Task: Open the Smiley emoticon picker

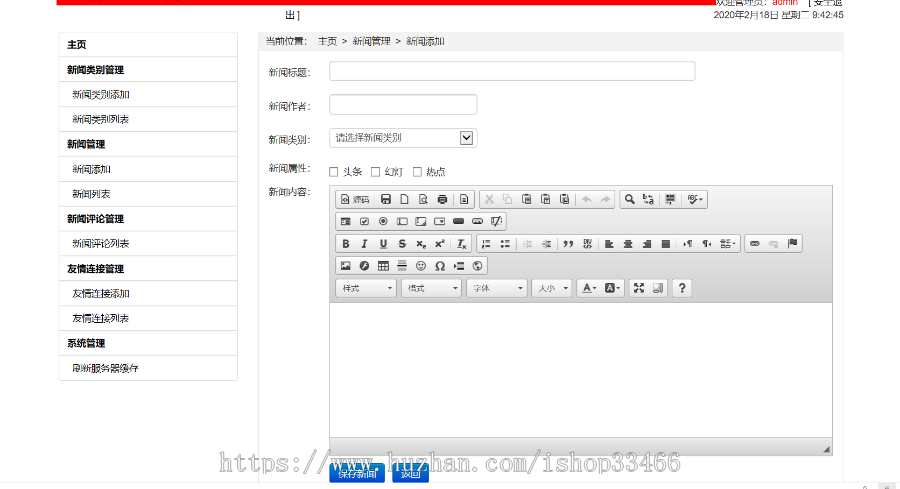Action: click(x=421, y=266)
